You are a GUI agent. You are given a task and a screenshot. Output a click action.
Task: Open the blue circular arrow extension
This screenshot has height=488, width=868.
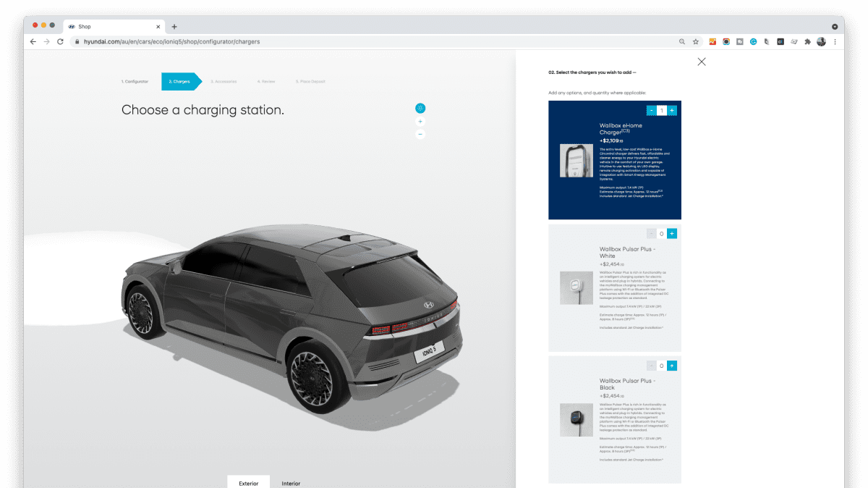tap(753, 41)
